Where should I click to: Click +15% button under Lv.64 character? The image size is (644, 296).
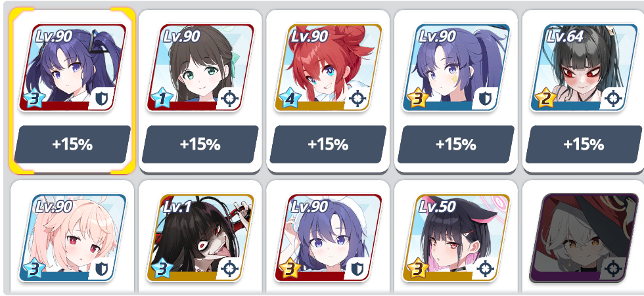(584, 144)
